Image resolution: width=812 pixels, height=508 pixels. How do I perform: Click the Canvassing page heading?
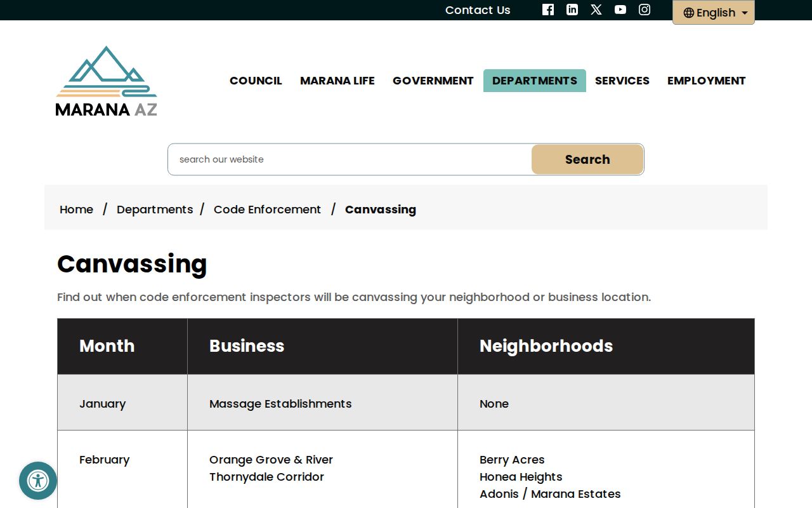pyautogui.click(x=132, y=264)
